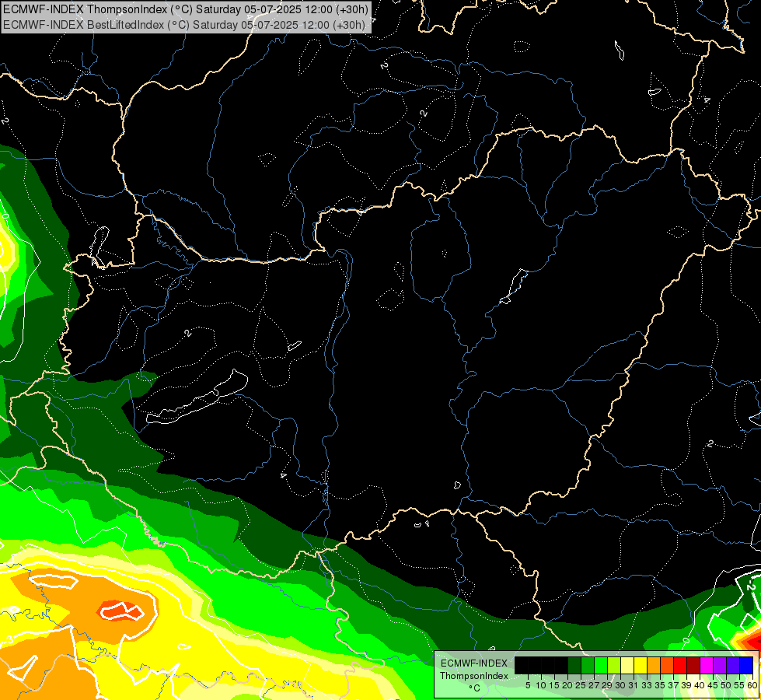Viewport: 761px width, 700px height.
Task: Click the "°C" unit label in legend
Action: 474,688
